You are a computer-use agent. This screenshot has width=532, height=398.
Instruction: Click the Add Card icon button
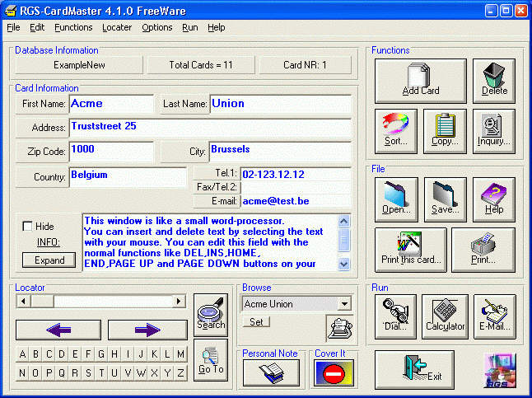(x=420, y=81)
